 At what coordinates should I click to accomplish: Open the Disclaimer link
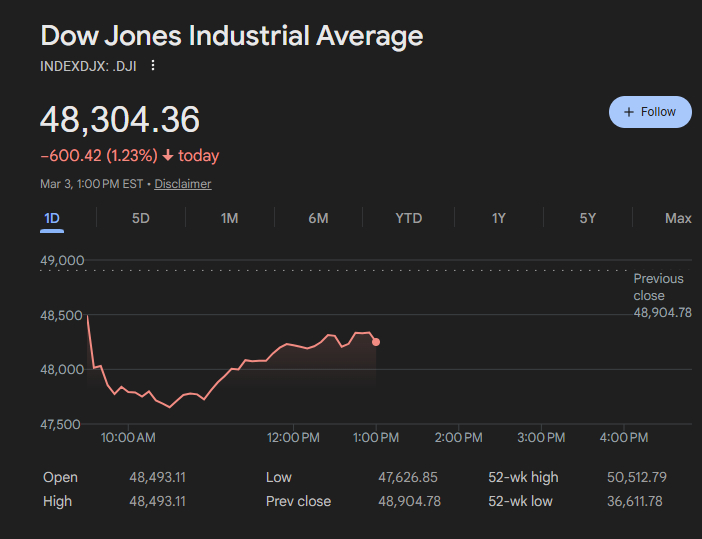click(183, 184)
